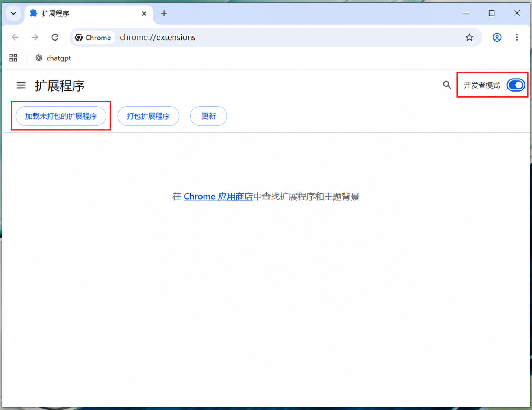This screenshot has height=410, width=532.
Task: Reload the extensions page
Action: 55,37
